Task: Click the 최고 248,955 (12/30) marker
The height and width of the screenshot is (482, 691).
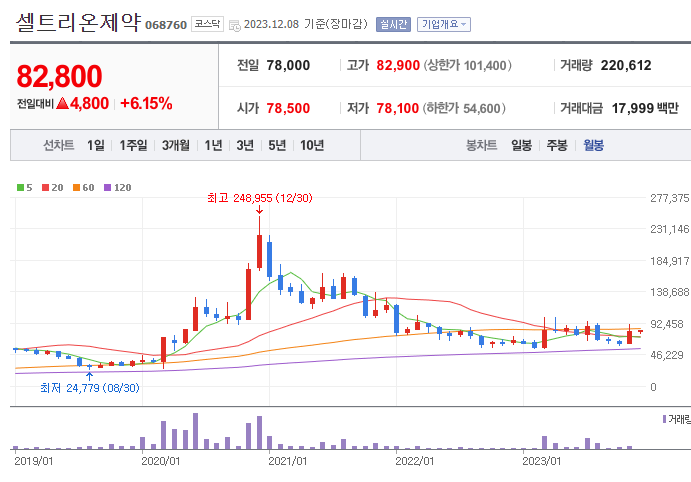Action: coord(260,198)
